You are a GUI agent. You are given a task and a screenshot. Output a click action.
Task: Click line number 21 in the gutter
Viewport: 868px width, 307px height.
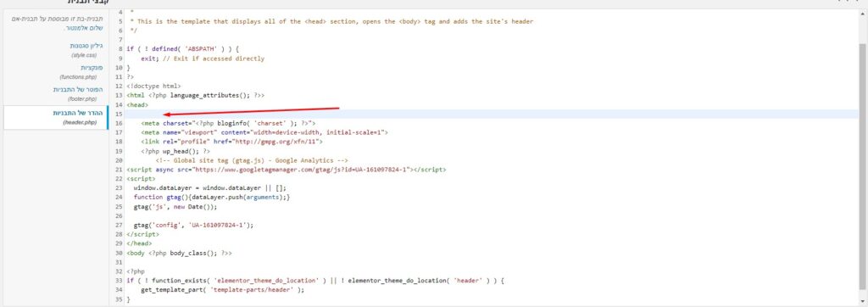pos(119,170)
